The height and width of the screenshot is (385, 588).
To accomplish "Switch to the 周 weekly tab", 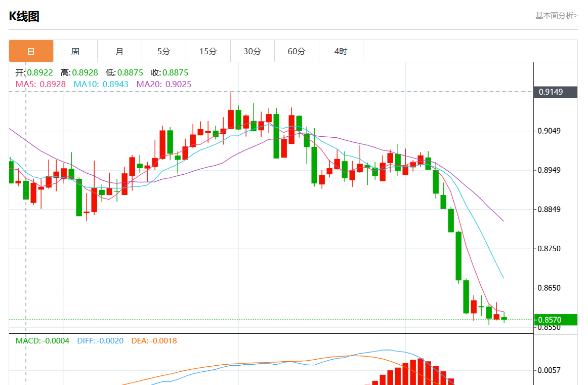I will point(75,51).
